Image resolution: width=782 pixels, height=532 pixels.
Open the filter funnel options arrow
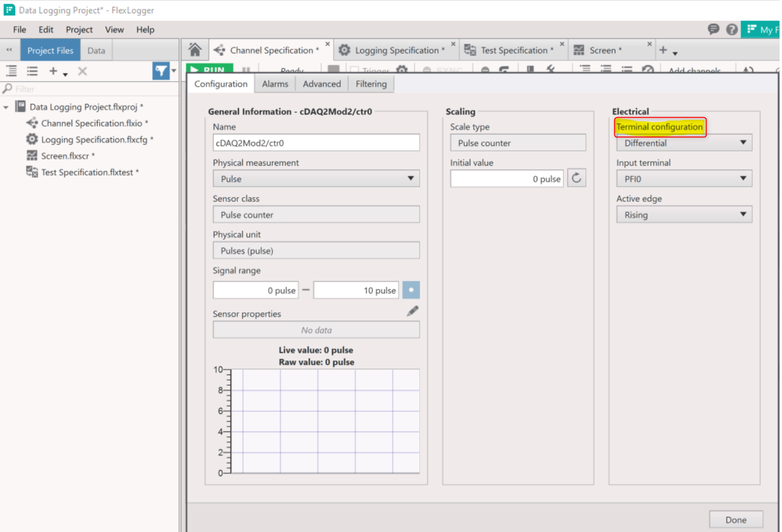coord(174,71)
